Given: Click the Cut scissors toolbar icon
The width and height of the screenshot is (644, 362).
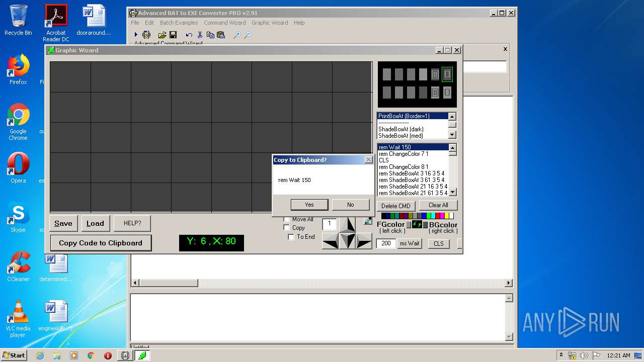Looking at the screenshot, I should [200, 35].
